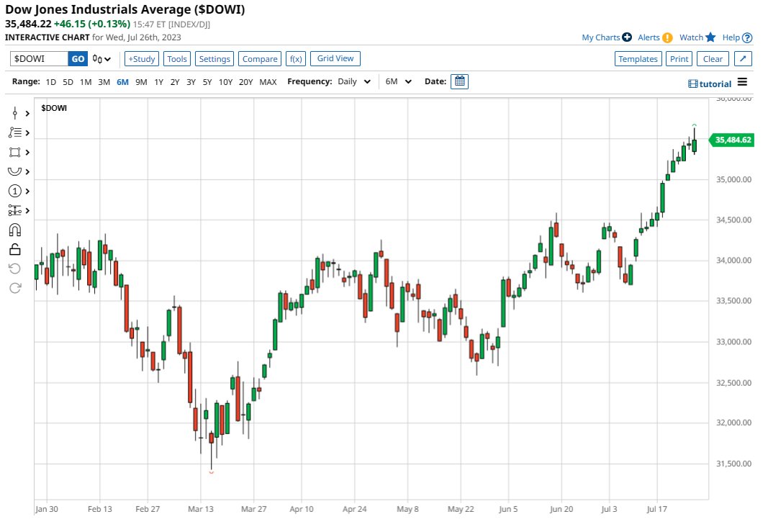Select the Fibonacci retracement tool
The width and height of the screenshot is (768, 532).
pos(14,211)
